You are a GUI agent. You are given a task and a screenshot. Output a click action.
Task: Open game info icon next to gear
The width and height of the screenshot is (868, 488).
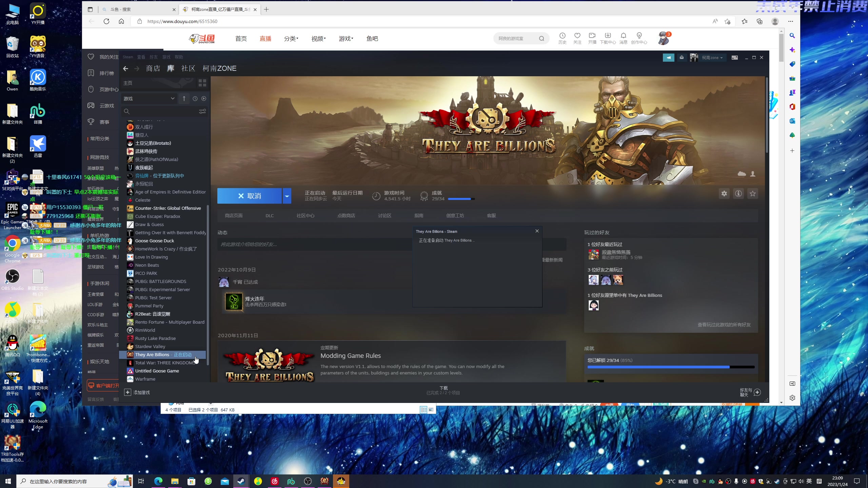738,194
